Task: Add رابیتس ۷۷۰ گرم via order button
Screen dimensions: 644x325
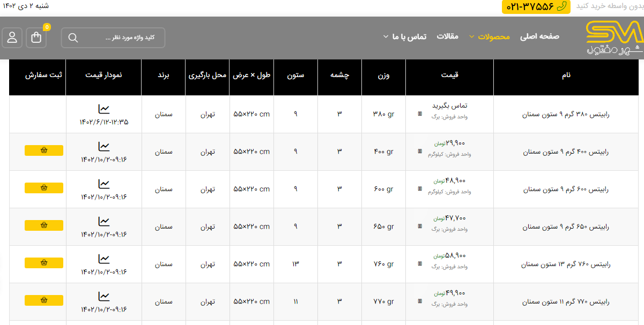Action: (x=44, y=300)
